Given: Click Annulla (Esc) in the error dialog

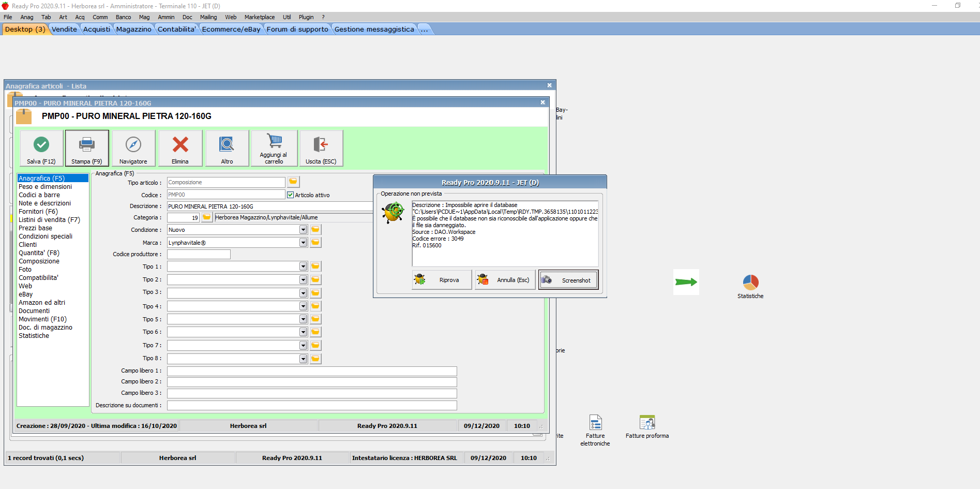Looking at the screenshot, I should pos(505,280).
